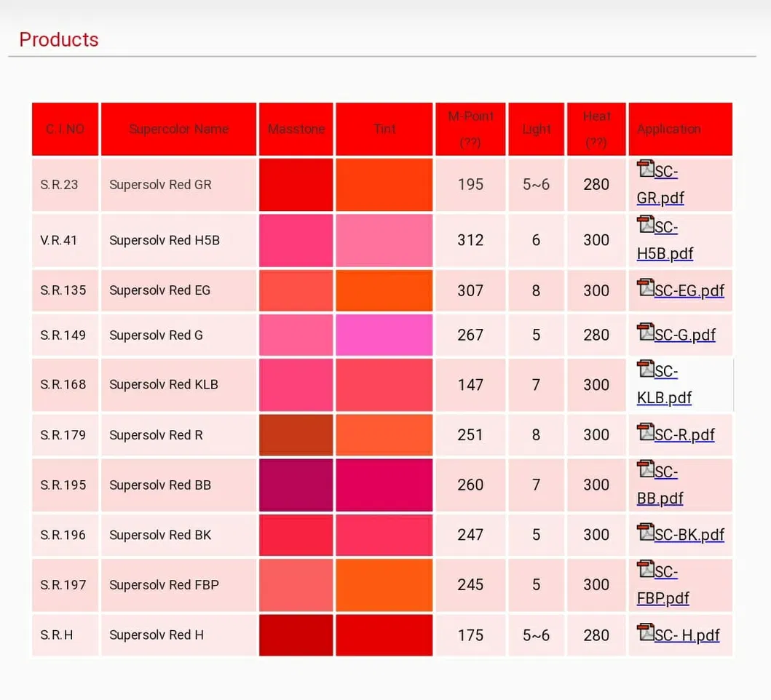Click the Products section heading
This screenshot has height=700, width=771.
(x=59, y=39)
